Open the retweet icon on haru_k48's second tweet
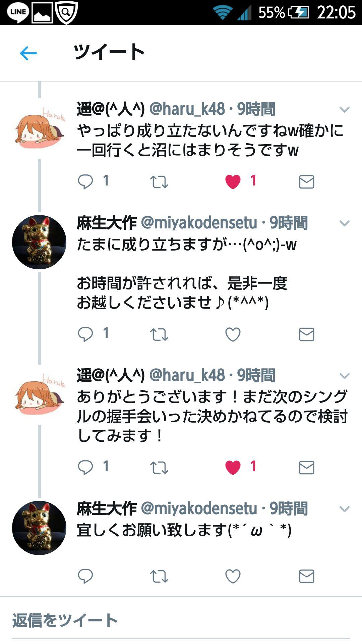Screen dimensions: 362x644 159,466
